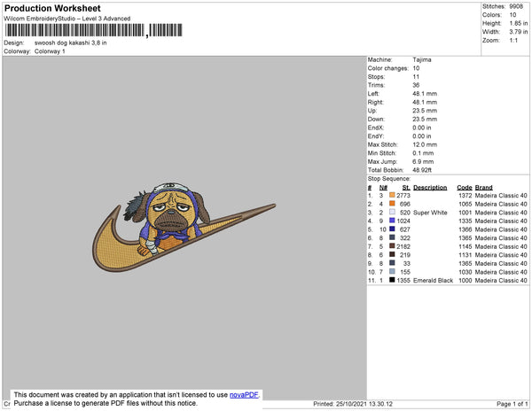Select Max Jump value "6.9 mm"
The image size is (532, 411).
coord(423,161)
